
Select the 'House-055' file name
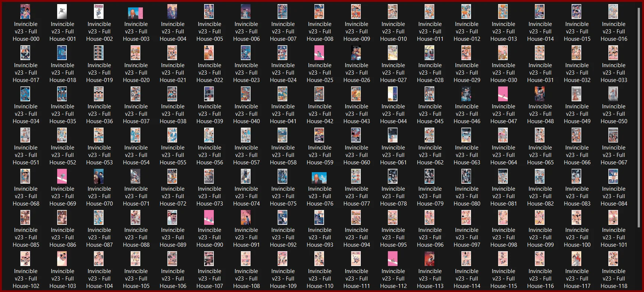tap(173, 163)
